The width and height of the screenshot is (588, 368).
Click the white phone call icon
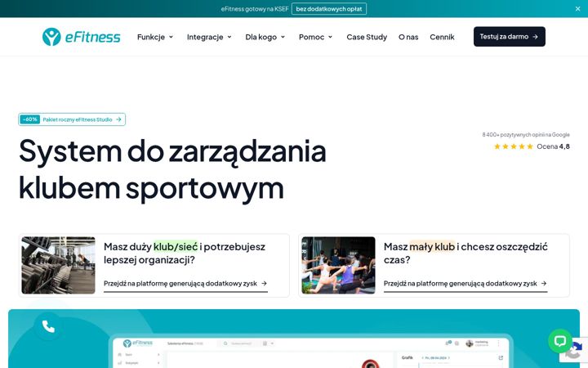48,326
